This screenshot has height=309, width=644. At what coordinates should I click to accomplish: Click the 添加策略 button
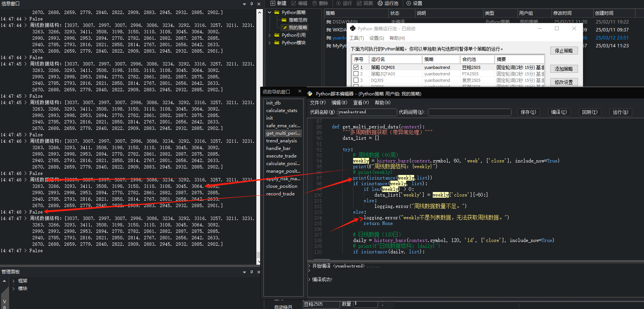click(564, 69)
